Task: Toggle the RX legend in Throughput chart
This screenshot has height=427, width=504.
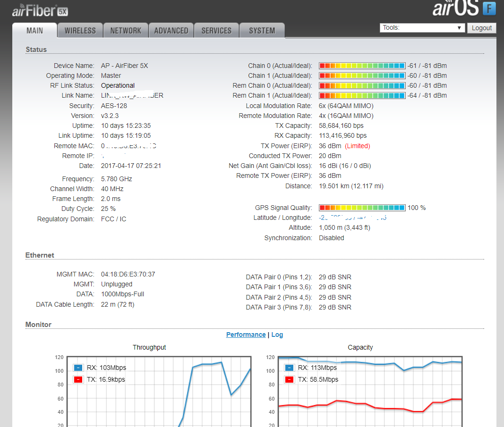Action: tap(78, 368)
